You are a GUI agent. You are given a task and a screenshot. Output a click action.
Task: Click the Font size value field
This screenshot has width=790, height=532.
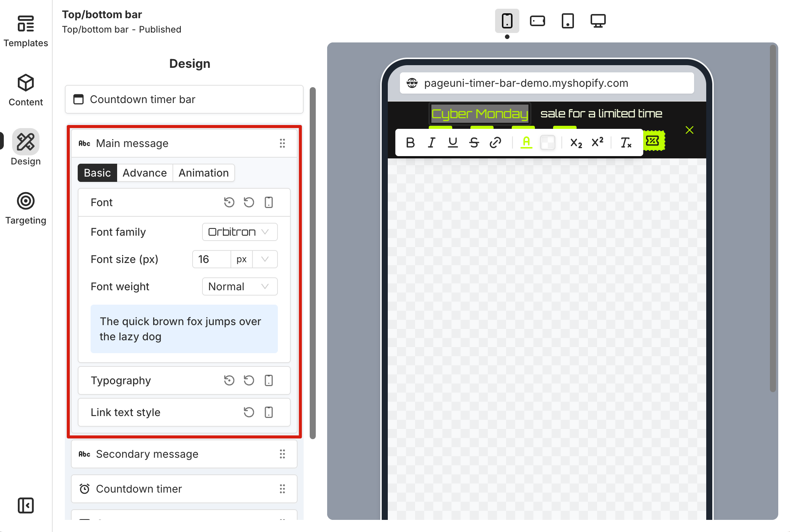pyautogui.click(x=212, y=259)
